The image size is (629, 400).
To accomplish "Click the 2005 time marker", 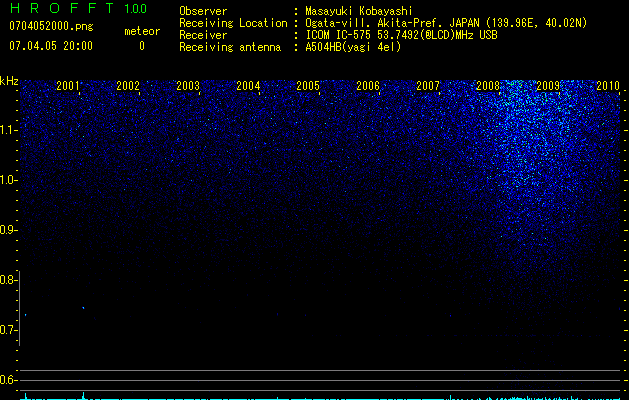I will (308, 85).
